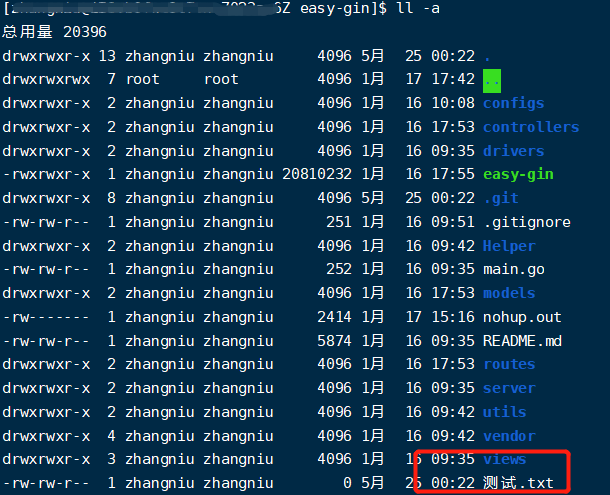The image size is (610, 495).
Task: Click the green easy-gin executable name
Action: click(517, 174)
